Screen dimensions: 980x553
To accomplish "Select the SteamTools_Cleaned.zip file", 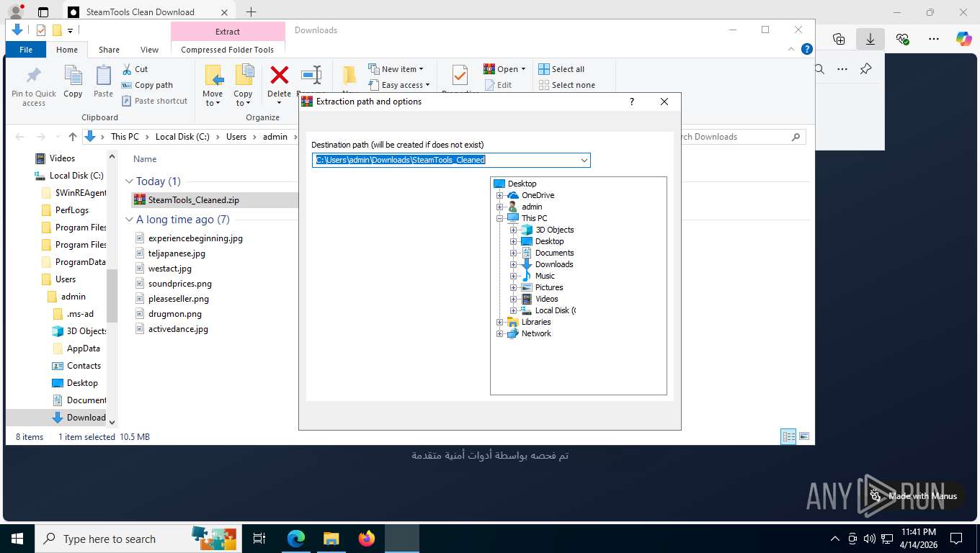I will point(193,200).
